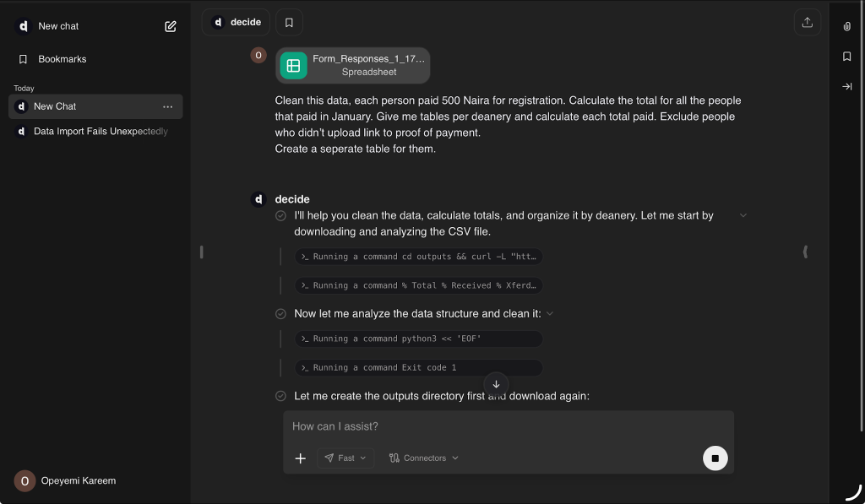Select the Data Import Fails Unexpectedly chat
This screenshot has height=504, width=865.
[x=100, y=132]
